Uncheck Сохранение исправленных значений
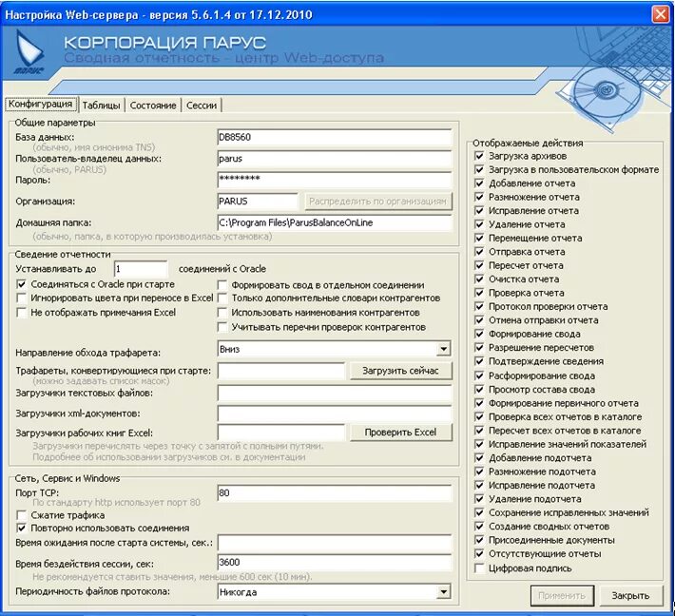Image resolution: width=675 pixels, height=616 pixels. coord(479,513)
